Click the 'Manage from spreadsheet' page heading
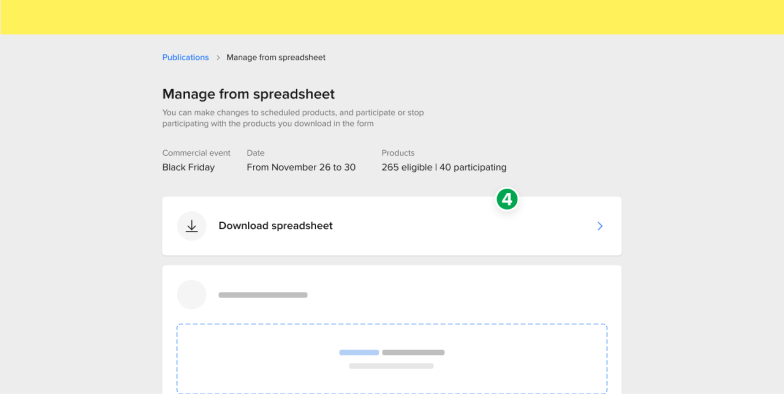 (x=248, y=94)
